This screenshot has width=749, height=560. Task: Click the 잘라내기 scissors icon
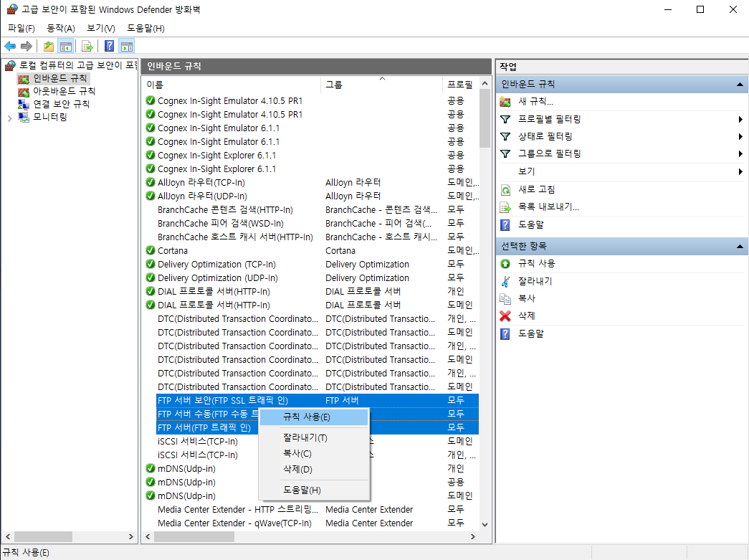[505, 281]
